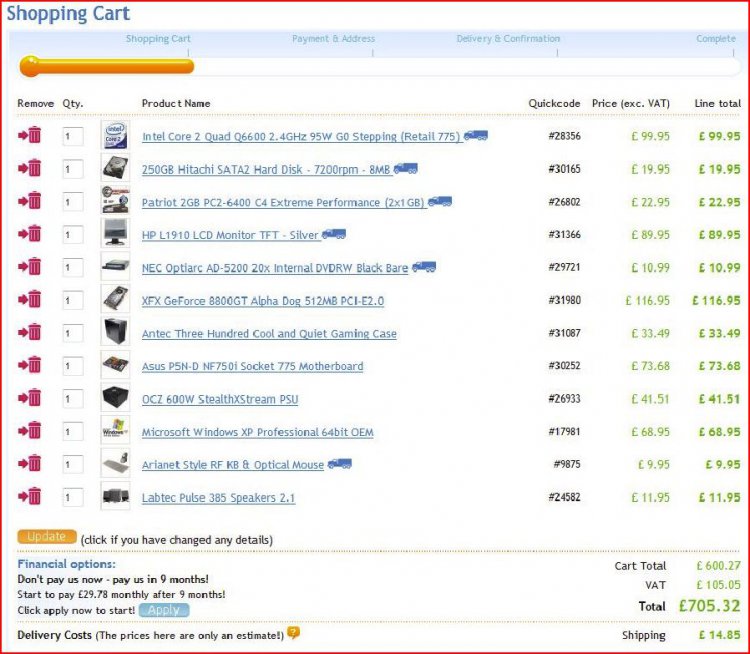Remove the Windows XP Professional item

[30, 431]
